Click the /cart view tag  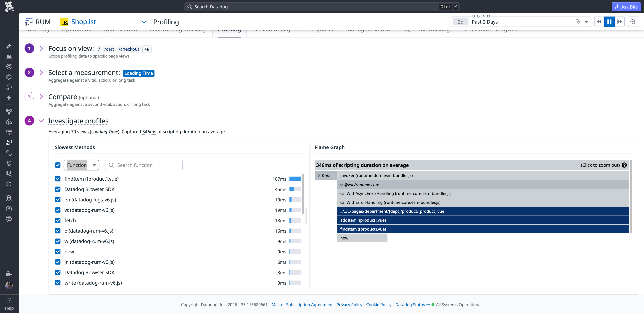pyautogui.click(x=109, y=49)
